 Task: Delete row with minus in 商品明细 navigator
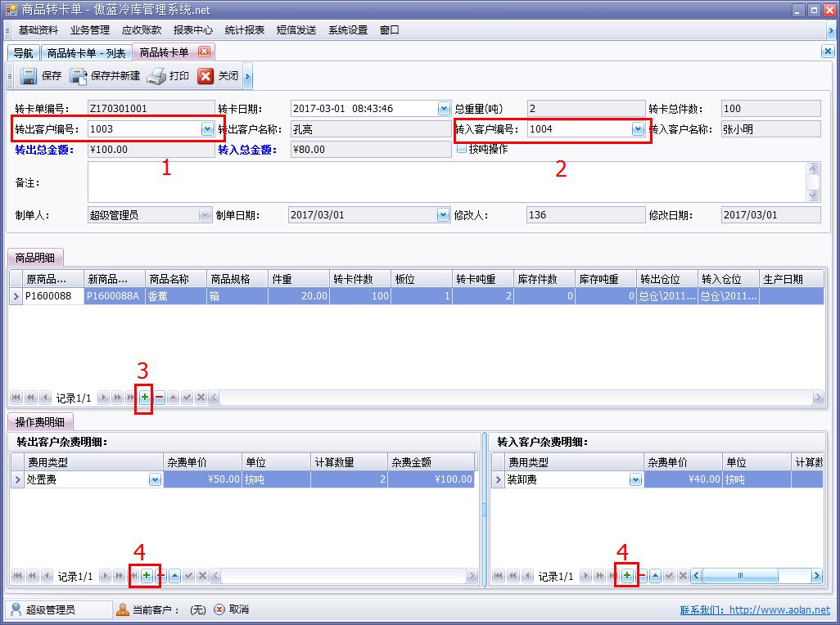coord(159,398)
